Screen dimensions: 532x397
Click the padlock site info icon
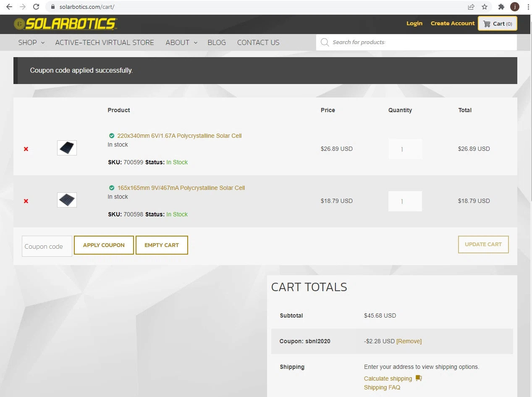[53, 7]
